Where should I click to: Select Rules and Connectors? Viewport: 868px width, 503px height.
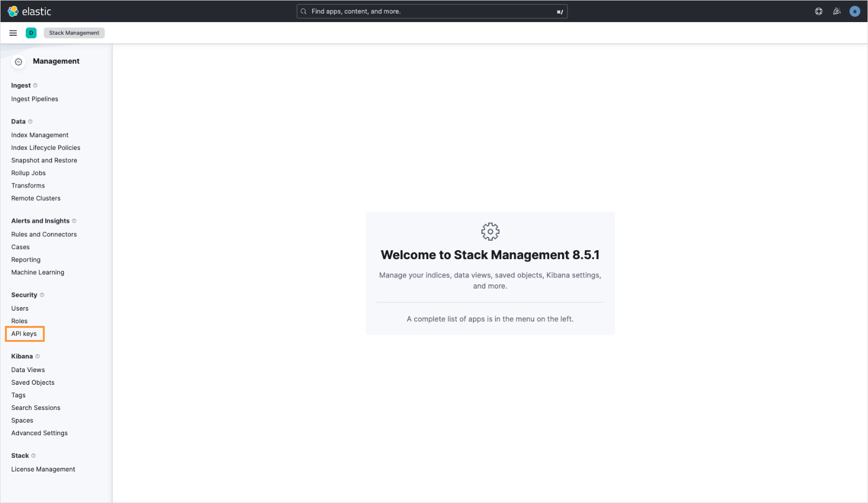[44, 234]
